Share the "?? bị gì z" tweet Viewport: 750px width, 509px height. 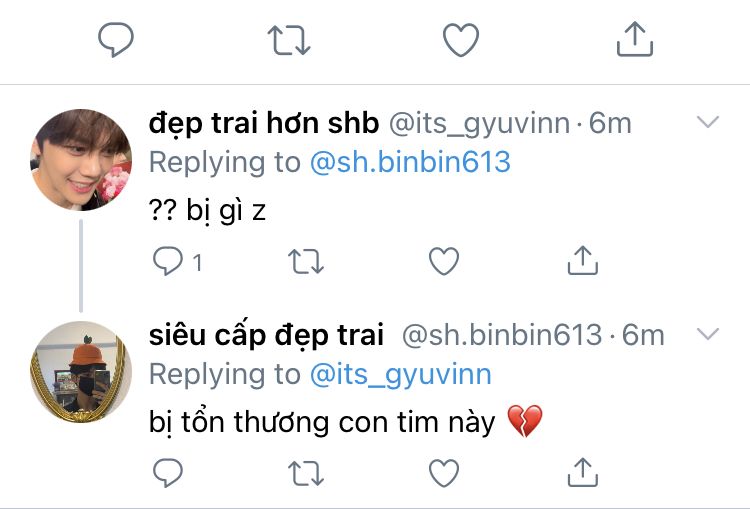pos(583,260)
